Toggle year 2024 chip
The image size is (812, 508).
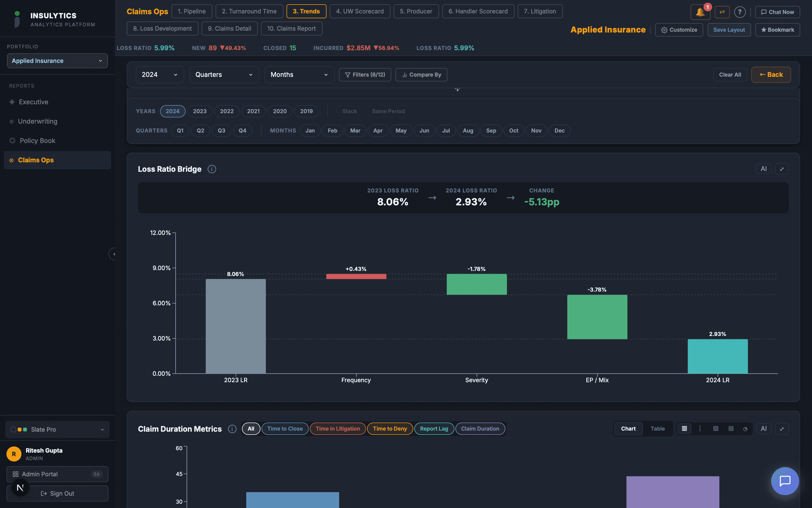pyautogui.click(x=172, y=111)
